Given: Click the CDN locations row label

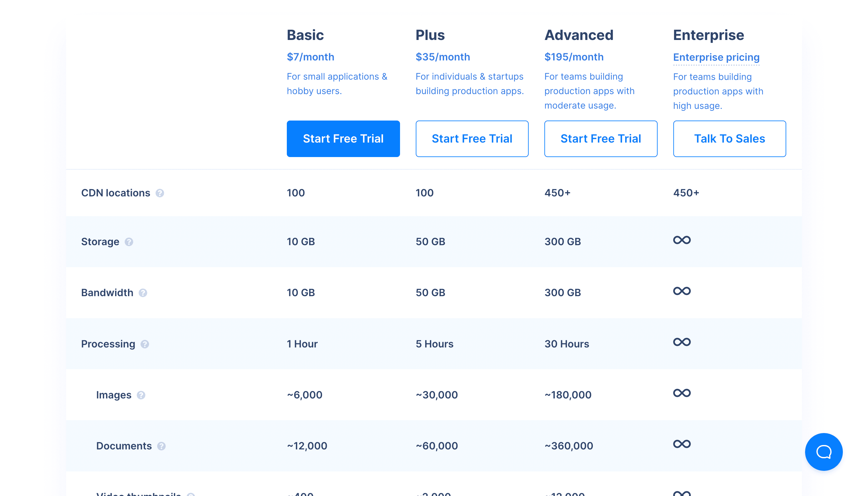Looking at the screenshot, I should tap(116, 193).
